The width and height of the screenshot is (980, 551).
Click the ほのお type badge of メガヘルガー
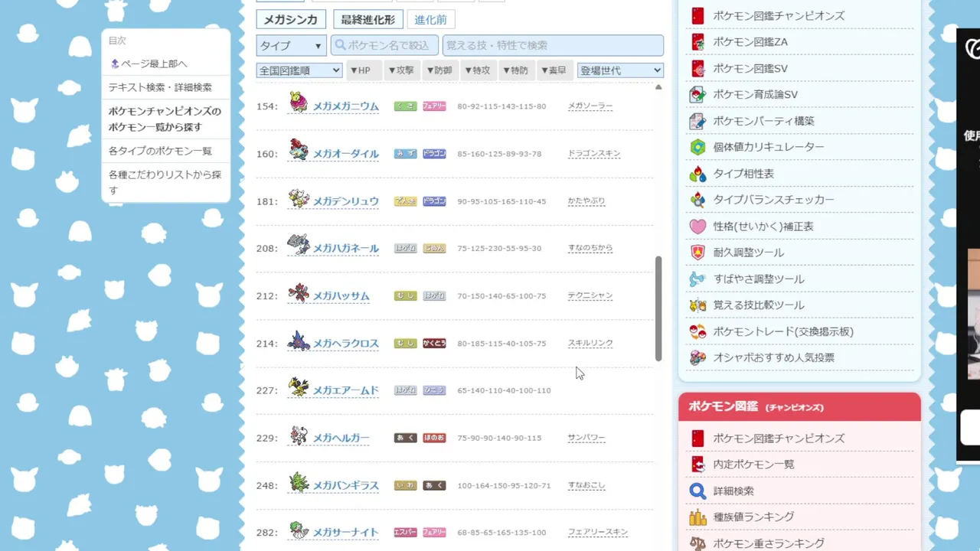(x=434, y=438)
